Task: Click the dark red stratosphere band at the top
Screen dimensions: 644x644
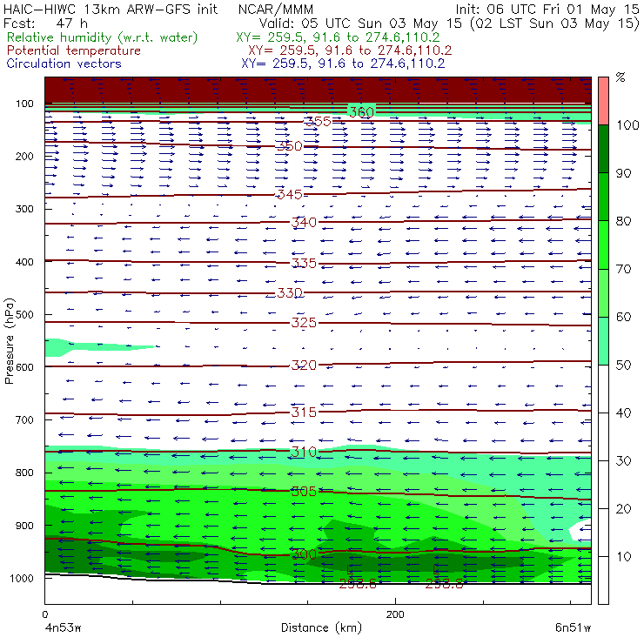Action: (318, 90)
